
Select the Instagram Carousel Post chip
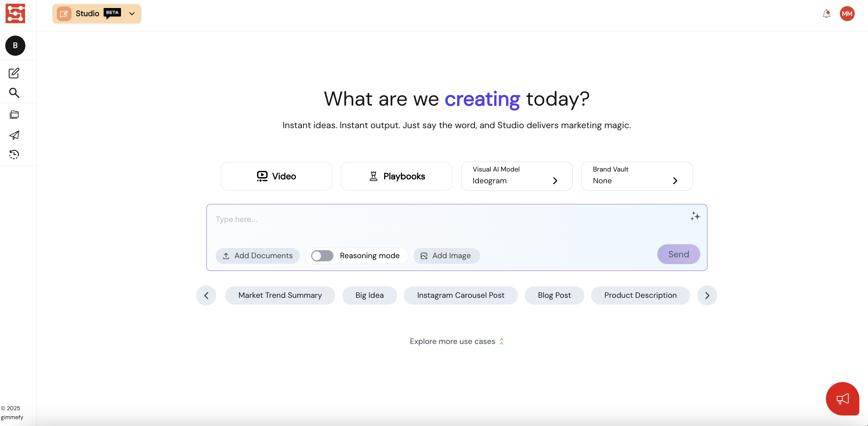pos(460,295)
